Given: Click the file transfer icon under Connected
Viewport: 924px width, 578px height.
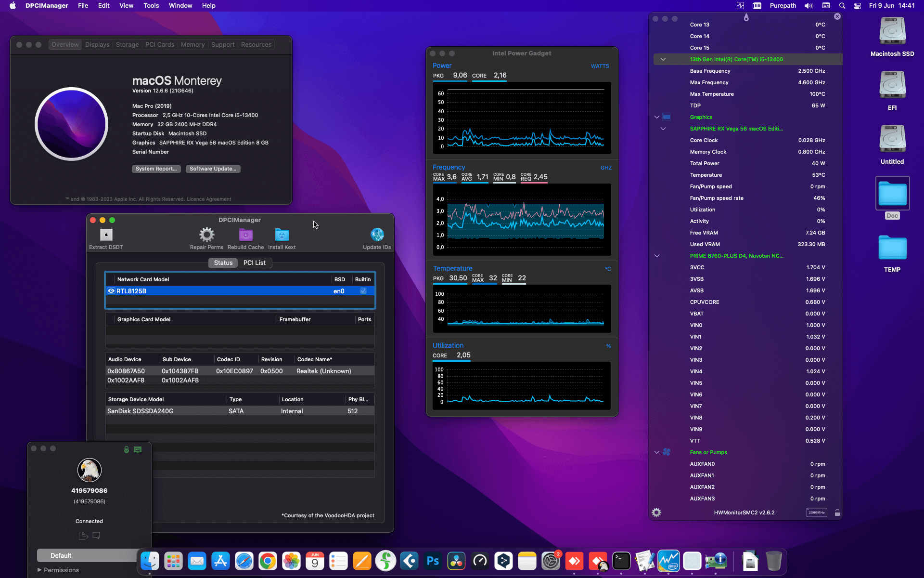Looking at the screenshot, I should coord(83,536).
